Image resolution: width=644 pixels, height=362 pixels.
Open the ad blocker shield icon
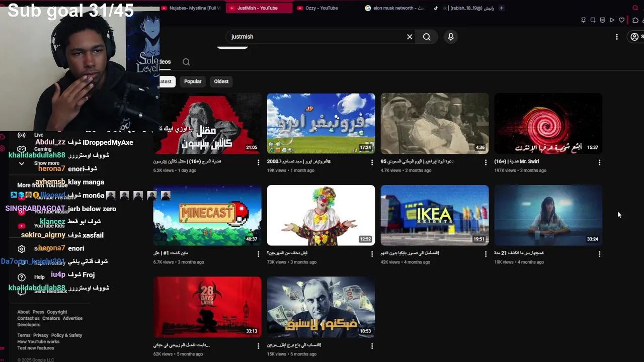[x=602, y=20]
